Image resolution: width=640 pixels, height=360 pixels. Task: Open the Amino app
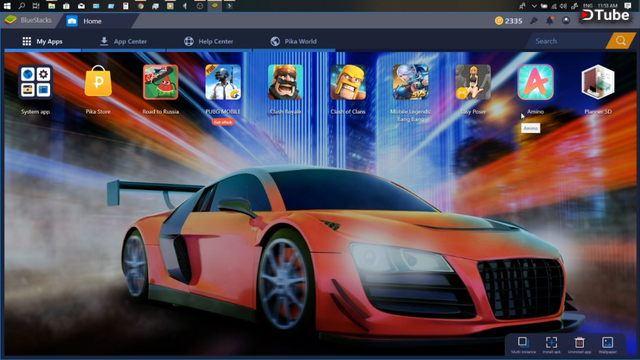(536, 82)
